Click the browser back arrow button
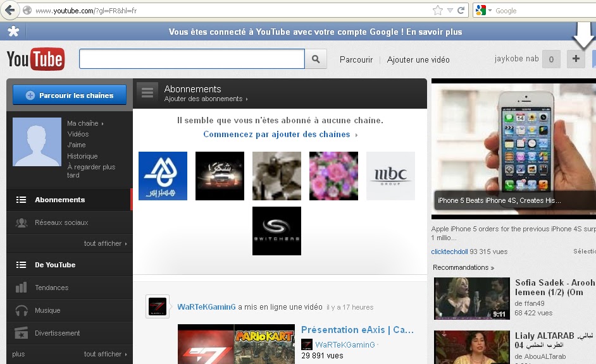Image resolution: width=596 pixels, height=364 pixels. (10, 10)
